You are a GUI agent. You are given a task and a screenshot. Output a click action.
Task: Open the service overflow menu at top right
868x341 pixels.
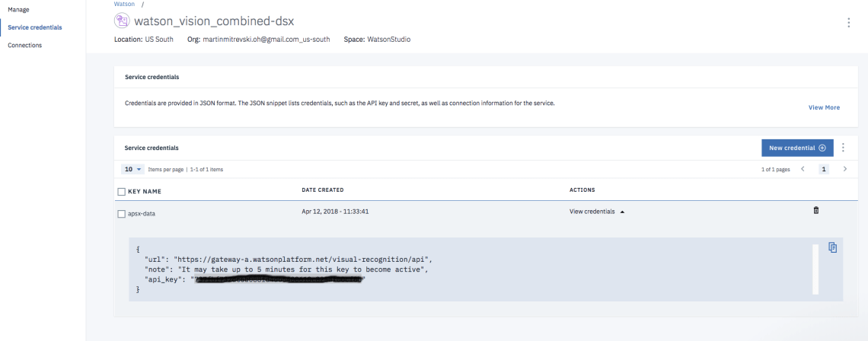click(x=848, y=23)
